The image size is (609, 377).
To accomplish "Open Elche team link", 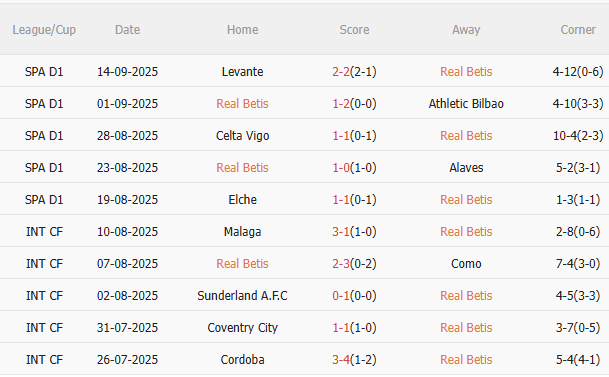I will 242,200.
